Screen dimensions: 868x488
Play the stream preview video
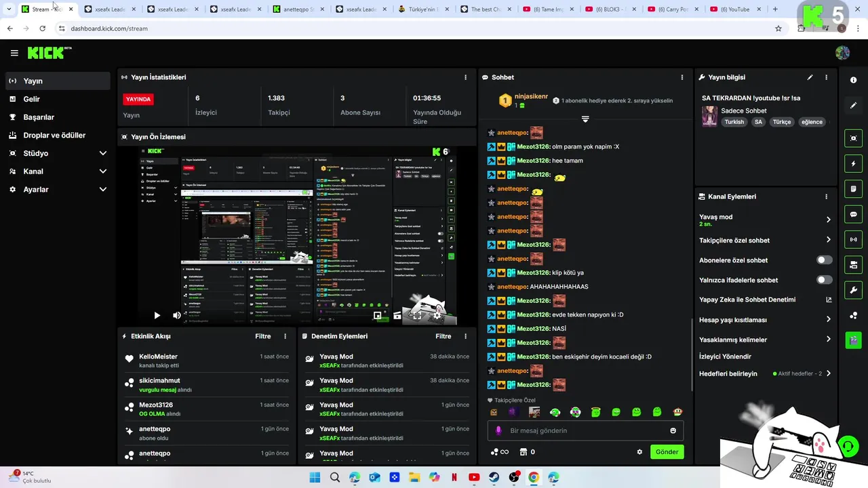click(157, 315)
